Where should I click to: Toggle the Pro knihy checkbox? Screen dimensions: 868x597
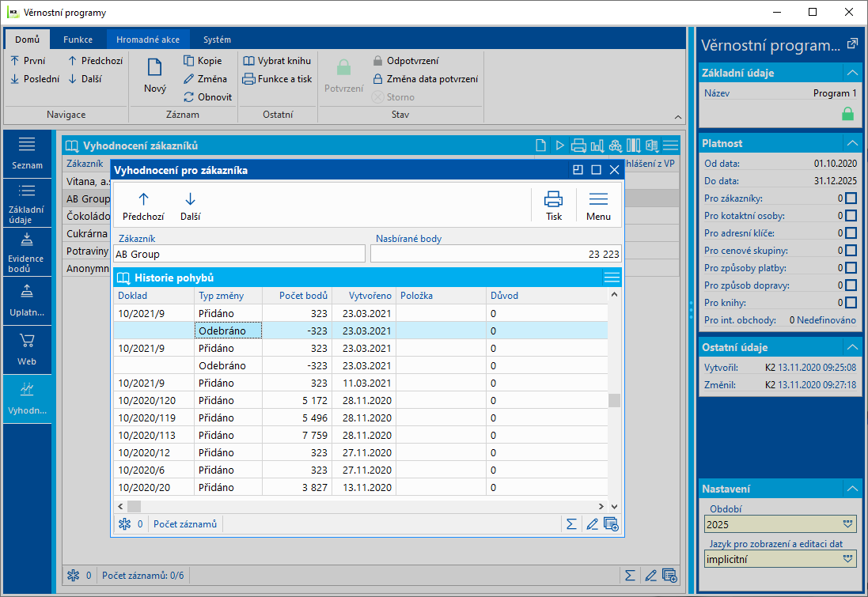point(851,303)
